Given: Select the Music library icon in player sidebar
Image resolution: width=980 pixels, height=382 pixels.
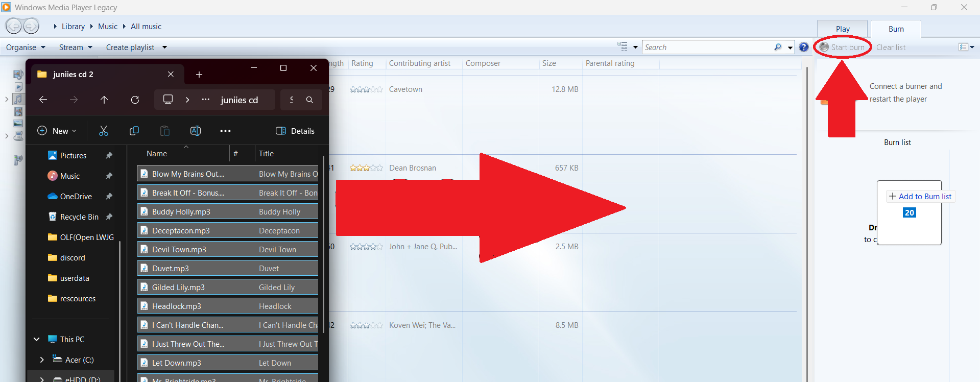Looking at the screenshot, I should [18, 99].
